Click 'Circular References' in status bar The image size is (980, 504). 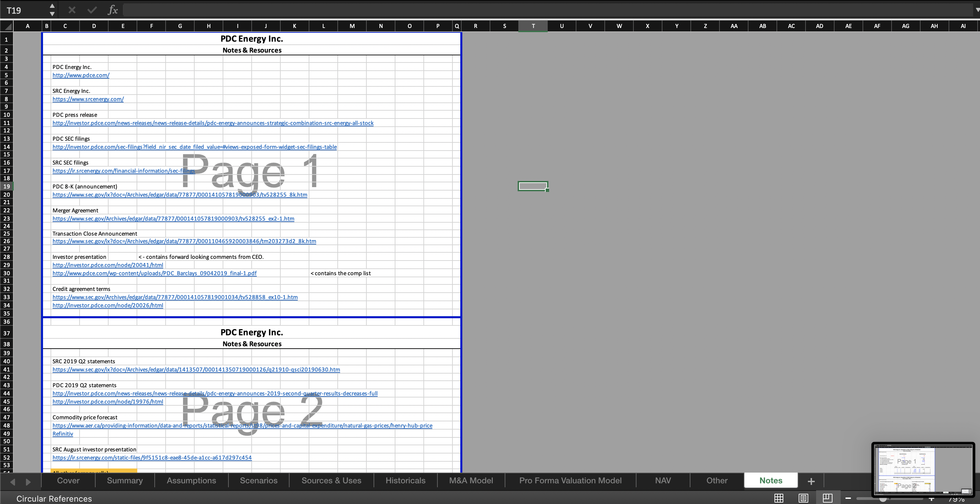pos(54,499)
